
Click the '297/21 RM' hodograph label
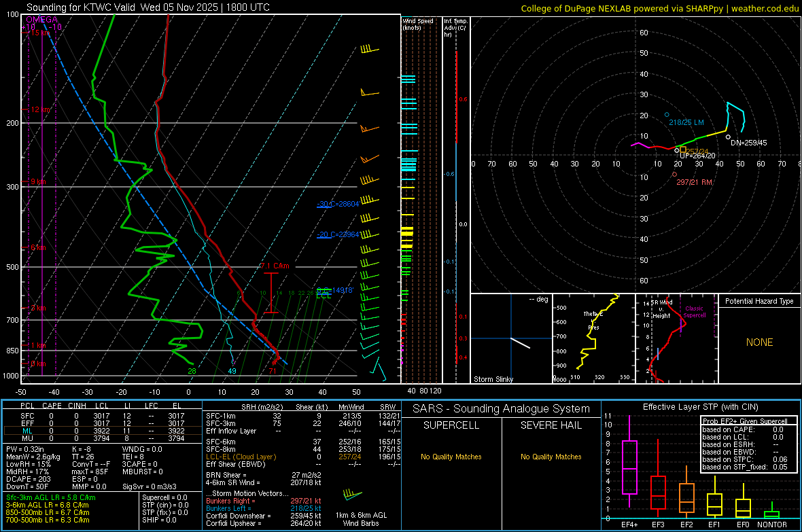(x=694, y=182)
